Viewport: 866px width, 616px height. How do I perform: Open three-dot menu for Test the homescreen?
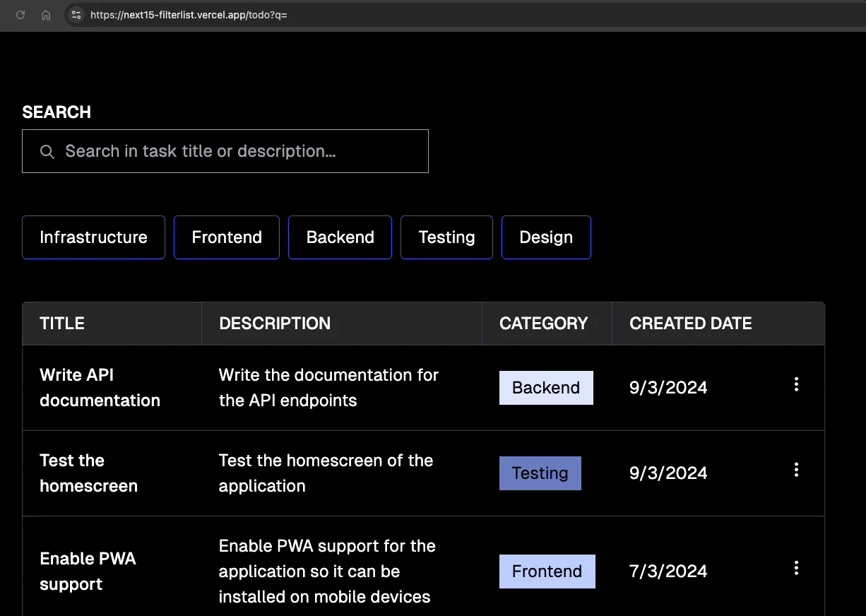point(796,470)
